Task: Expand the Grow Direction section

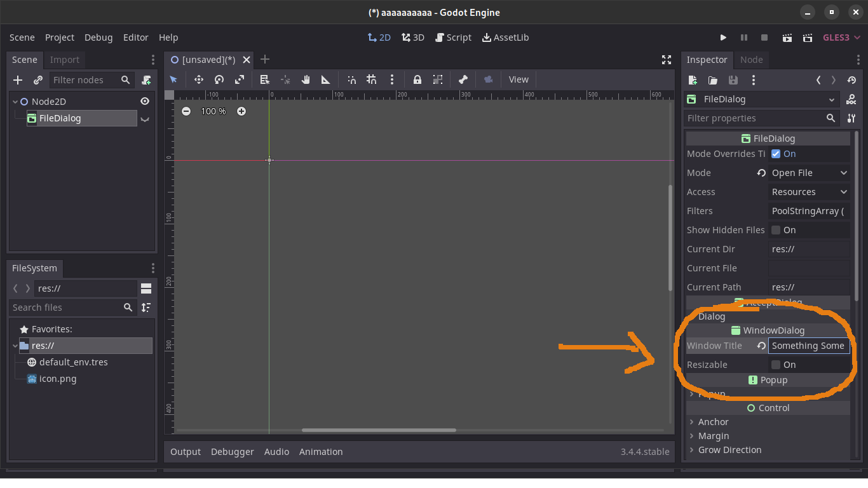Action: coord(768,450)
